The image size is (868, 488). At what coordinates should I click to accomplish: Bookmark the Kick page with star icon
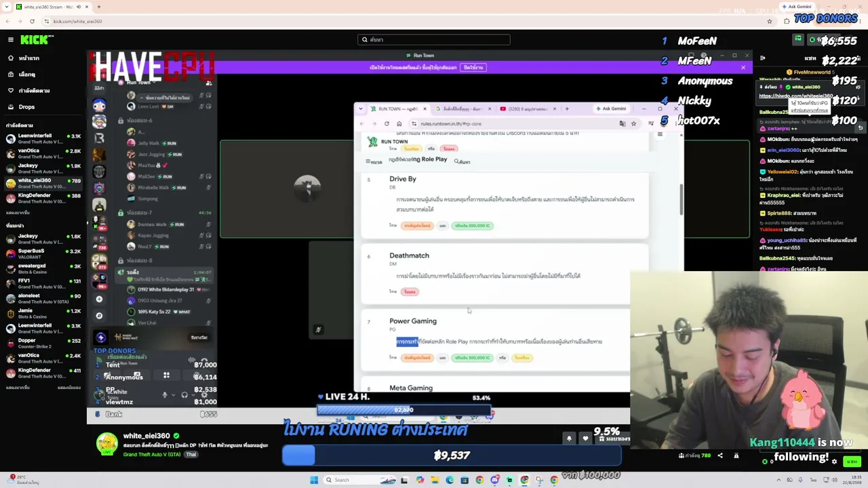click(769, 21)
